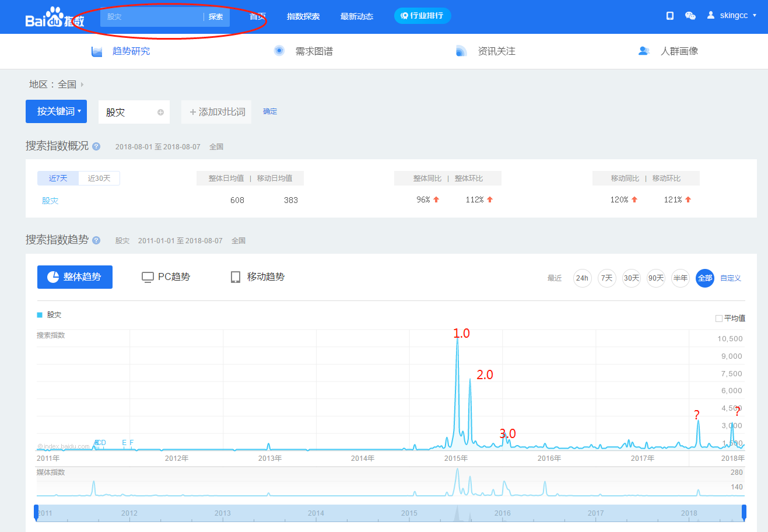
Task: Click the 行业排行 button
Action: [x=422, y=16]
